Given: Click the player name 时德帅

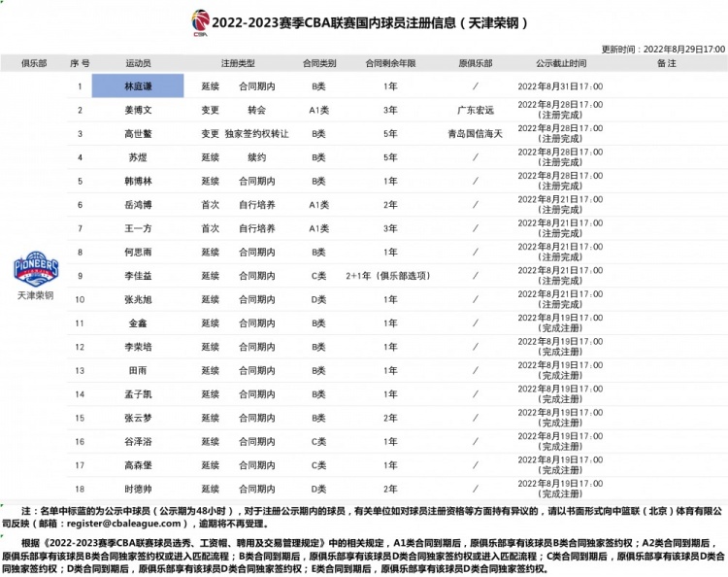Looking at the screenshot, I should tap(138, 490).
